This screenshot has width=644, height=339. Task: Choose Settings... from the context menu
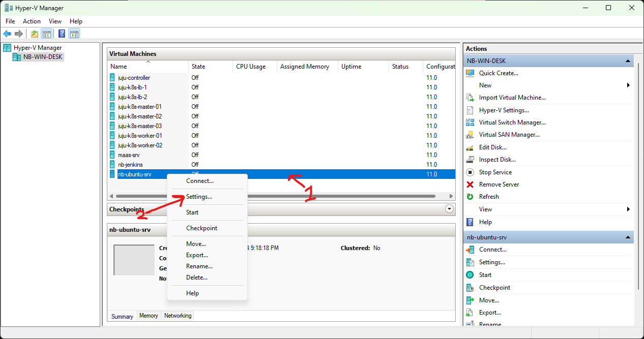pos(199,197)
